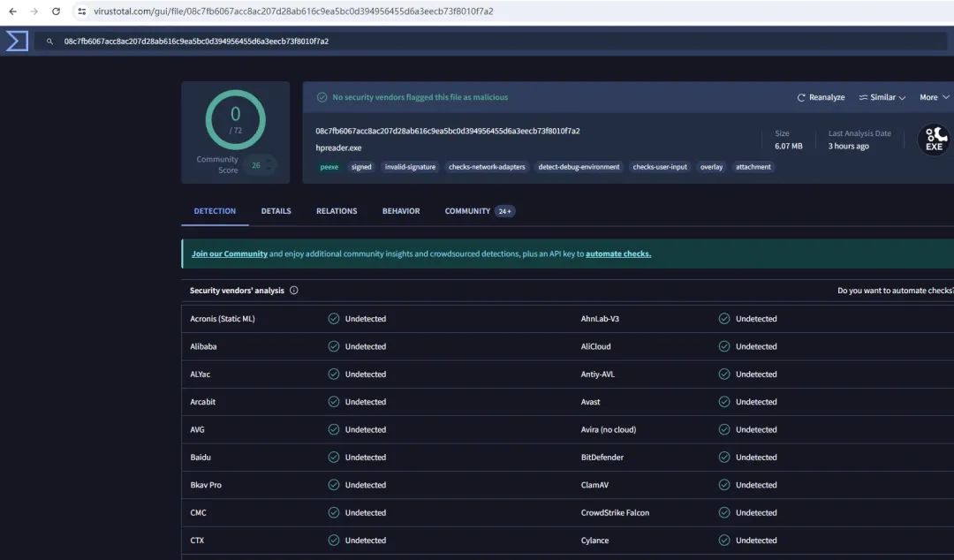Click the check icon in Antiy-AVL row
954x560 pixels.
[724, 375]
